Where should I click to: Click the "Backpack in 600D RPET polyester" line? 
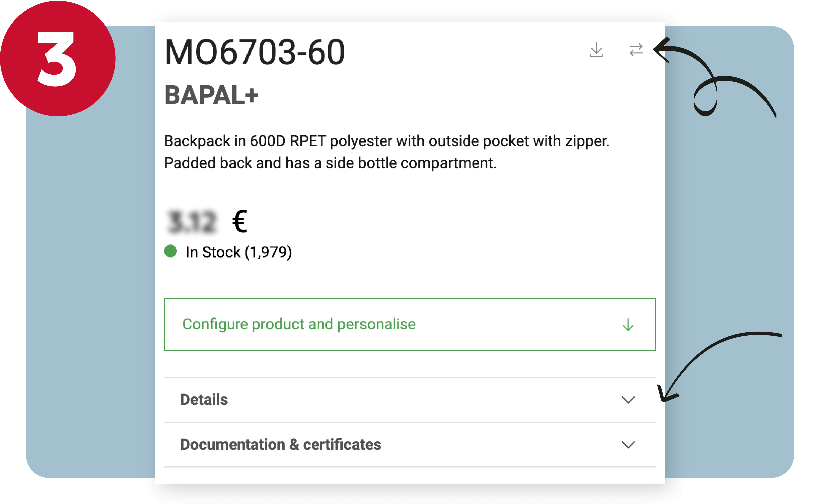point(386,141)
